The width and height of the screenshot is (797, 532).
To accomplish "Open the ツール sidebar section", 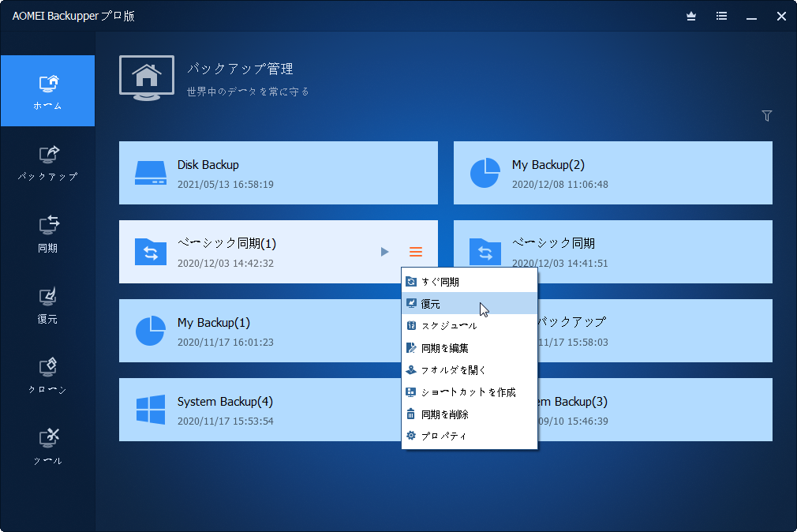I will tap(48, 447).
